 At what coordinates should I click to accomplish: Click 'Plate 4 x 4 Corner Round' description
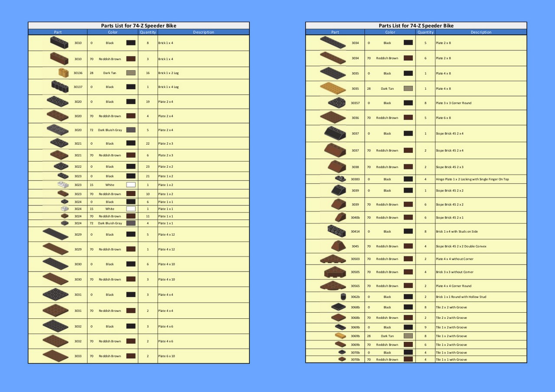point(454,286)
